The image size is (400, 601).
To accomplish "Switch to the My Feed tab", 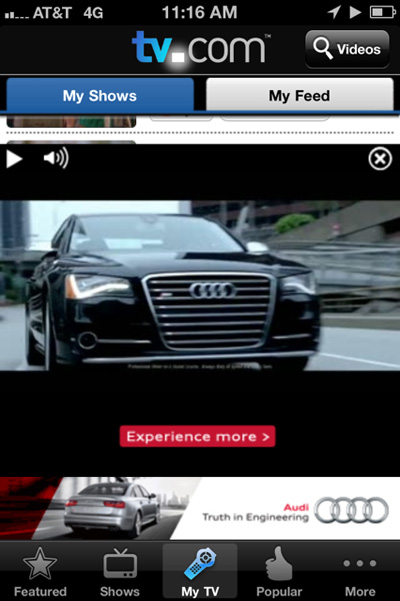I will pyautogui.click(x=300, y=95).
